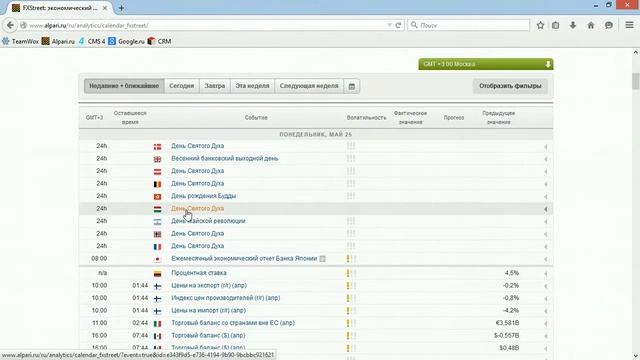The width and height of the screenshot is (640, 360).
Task: Expand the Процентная ставка row arrow
Action: (546, 273)
